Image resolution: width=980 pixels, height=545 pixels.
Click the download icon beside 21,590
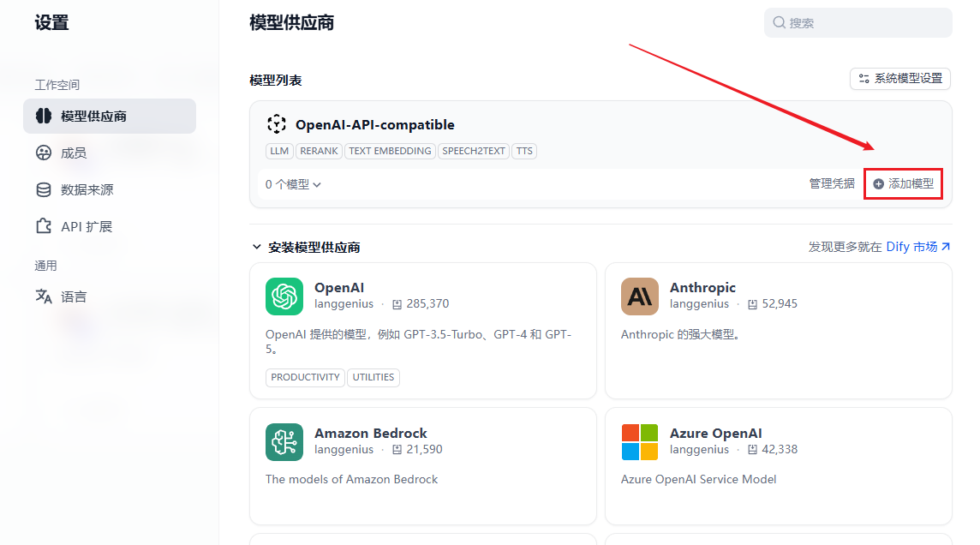point(397,450)
